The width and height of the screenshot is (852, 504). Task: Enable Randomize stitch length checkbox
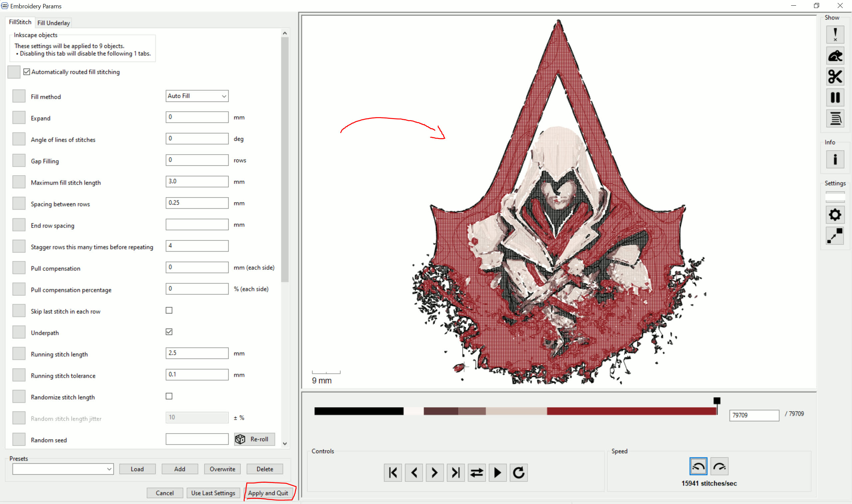(169, 396)
